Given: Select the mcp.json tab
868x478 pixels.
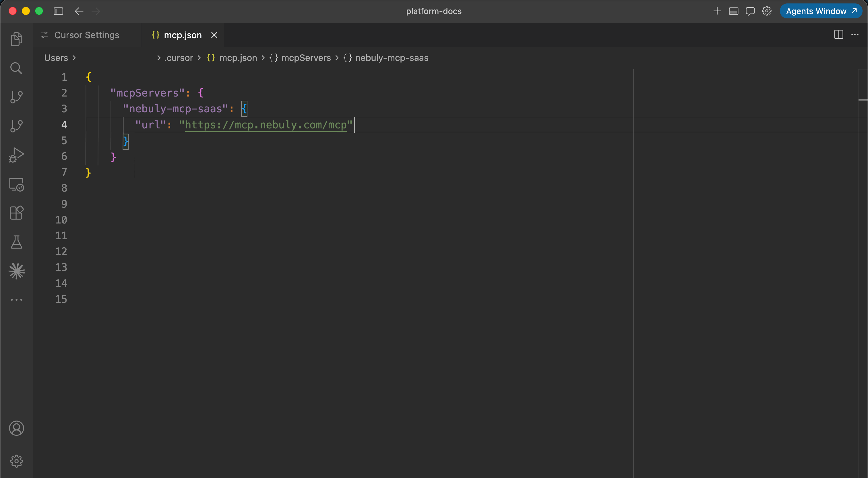Looking at the screenshot, I should (183, 35).
